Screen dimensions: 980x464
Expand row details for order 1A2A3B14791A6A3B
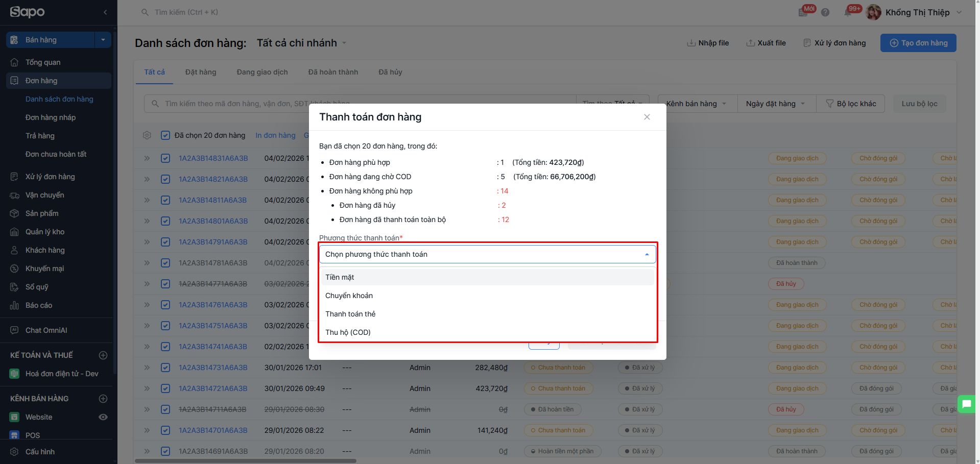pos(147,242)
